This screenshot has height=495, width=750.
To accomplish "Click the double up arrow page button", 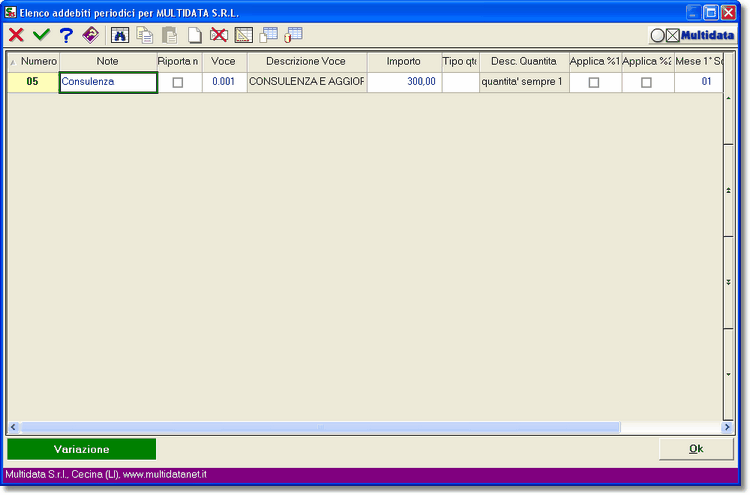I will [x=728, y=190].
